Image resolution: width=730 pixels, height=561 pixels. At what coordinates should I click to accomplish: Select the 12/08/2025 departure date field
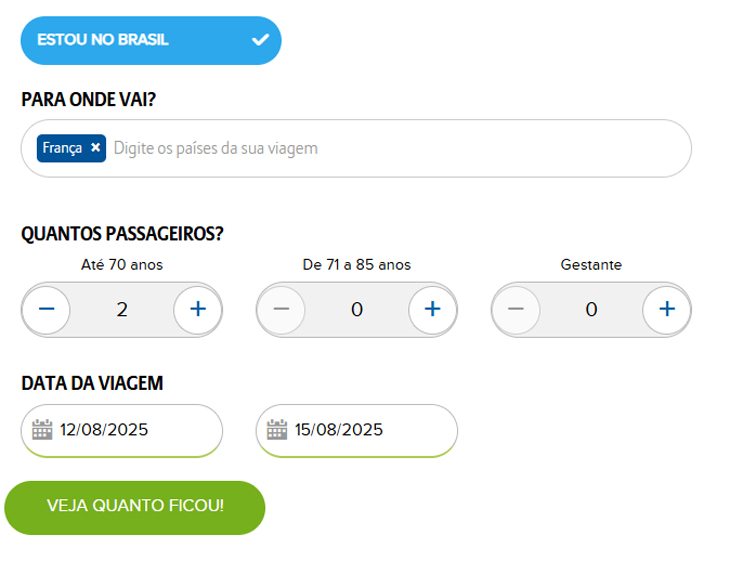tap(122, 430)
